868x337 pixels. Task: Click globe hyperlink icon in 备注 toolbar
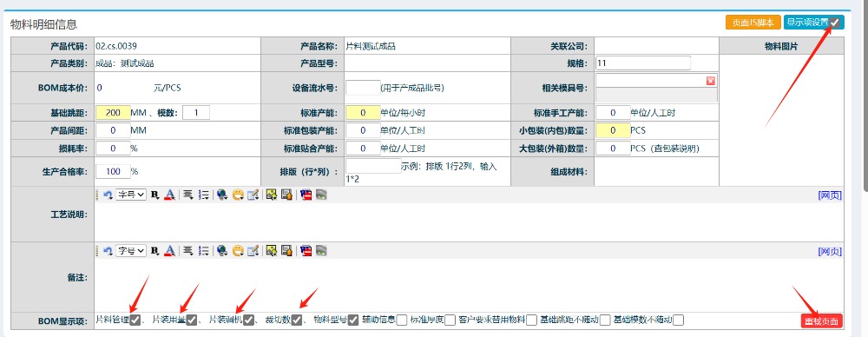(x=222, y=250)
